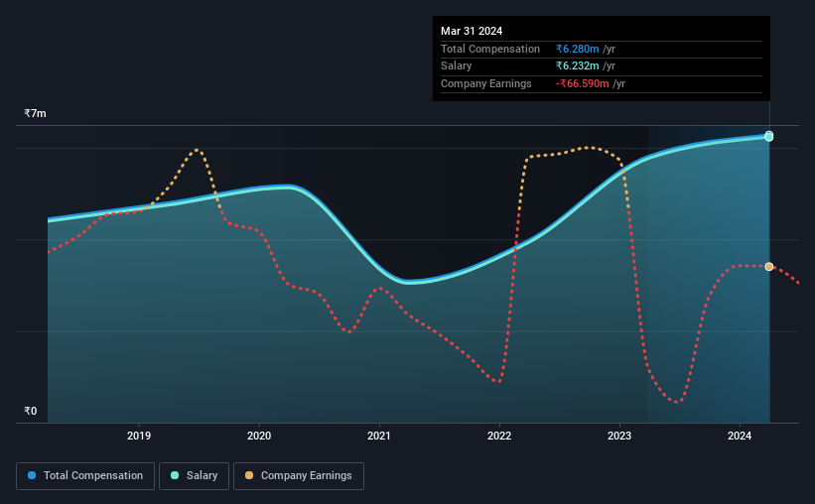Click the ₹6.232m salary value
This screenshot has width=815, height=504.
[577, 66]
